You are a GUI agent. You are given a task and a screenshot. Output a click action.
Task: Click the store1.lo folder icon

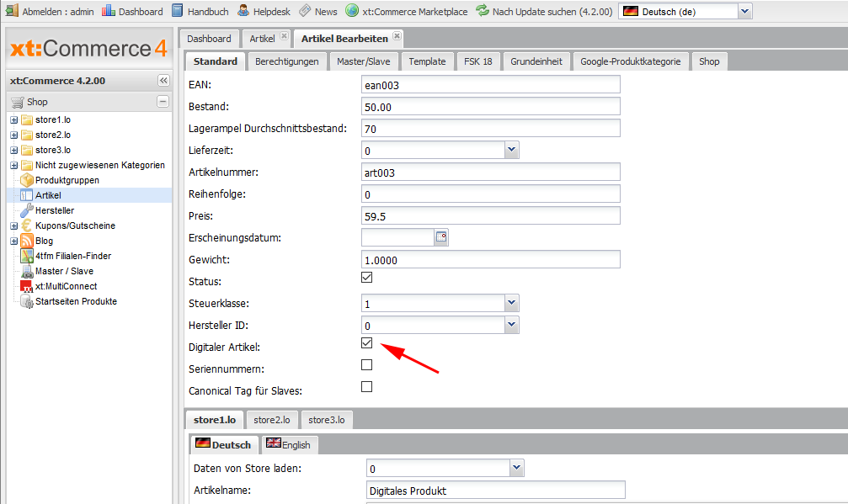tap(26, 119)
